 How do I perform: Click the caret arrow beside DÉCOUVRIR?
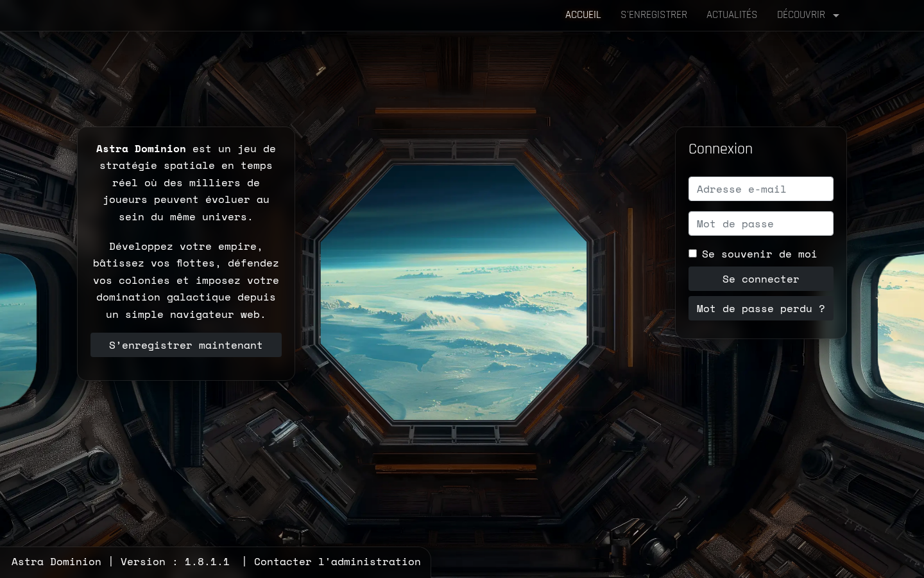(x=835, y=15)
